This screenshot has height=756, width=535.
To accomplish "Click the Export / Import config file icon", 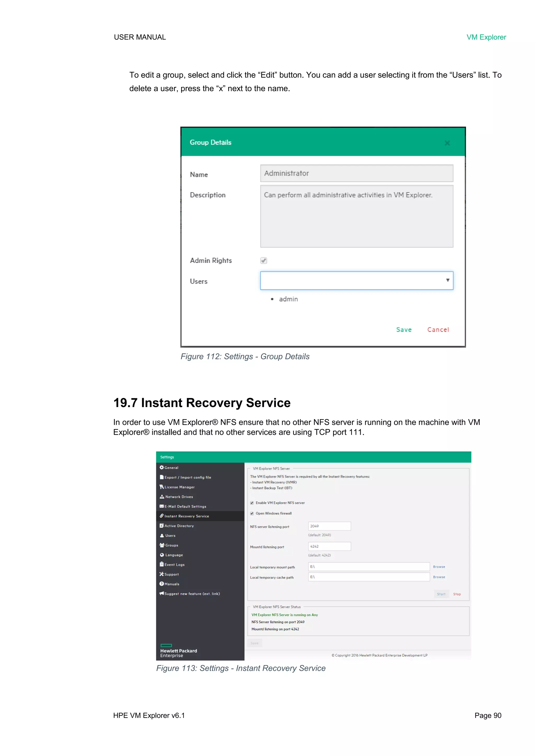I will click(161, 477).
